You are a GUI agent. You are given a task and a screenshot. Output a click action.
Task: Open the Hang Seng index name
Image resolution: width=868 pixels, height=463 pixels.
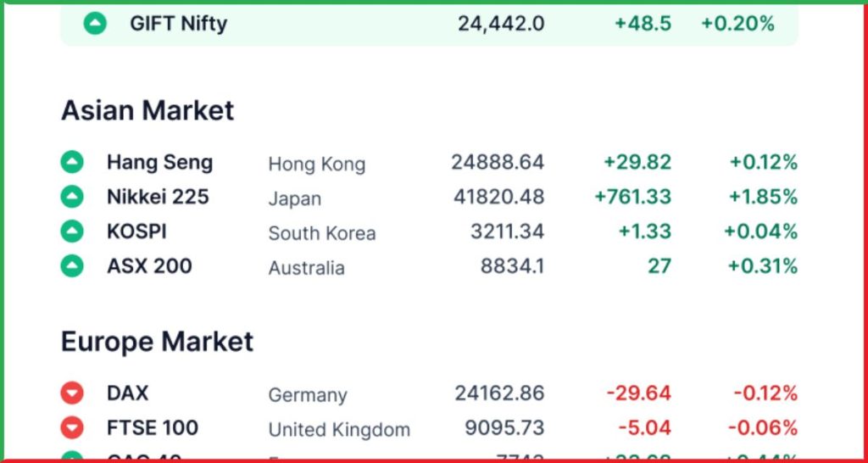[x=160, y=162]
